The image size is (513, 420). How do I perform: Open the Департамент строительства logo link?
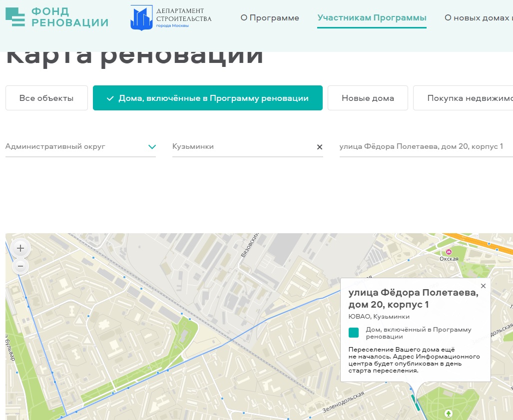click(x=171, y=17)
